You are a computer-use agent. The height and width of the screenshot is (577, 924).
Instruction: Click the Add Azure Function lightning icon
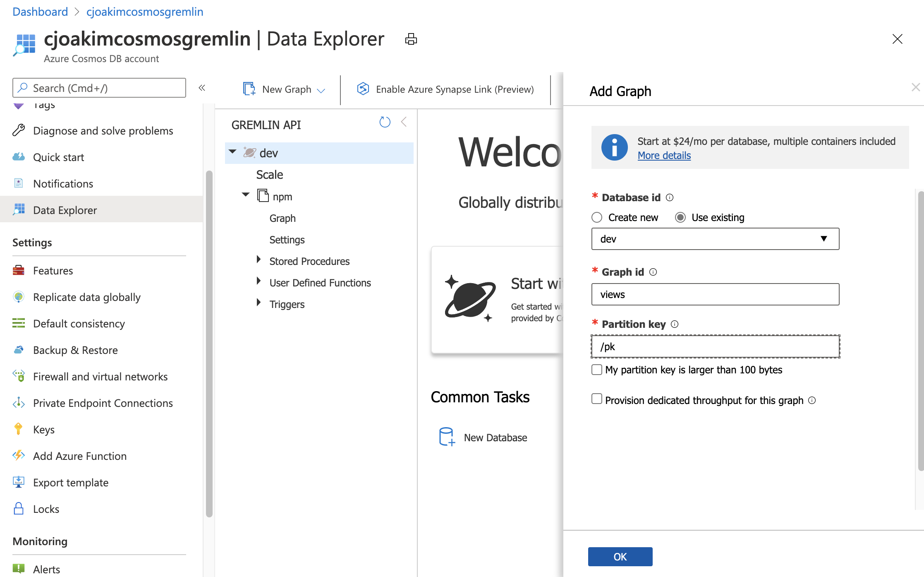(19, 455)
